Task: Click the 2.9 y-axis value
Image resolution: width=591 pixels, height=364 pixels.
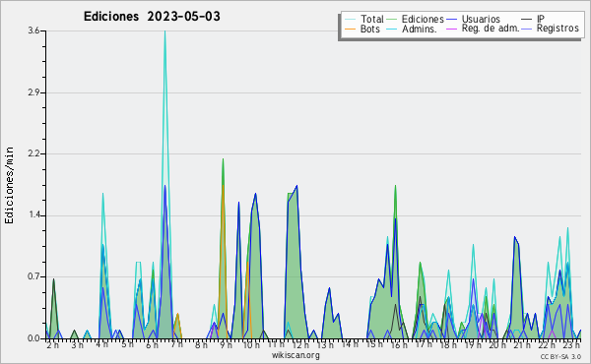Action: [x=33, y=92]
